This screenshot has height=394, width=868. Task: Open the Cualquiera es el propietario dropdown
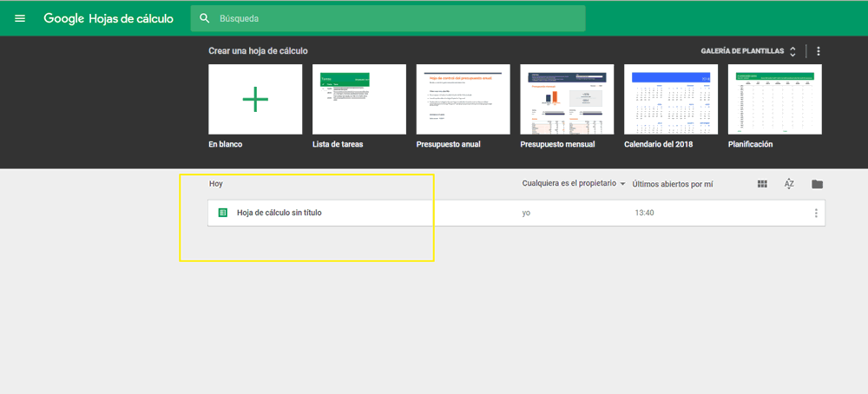pos(574,183)
